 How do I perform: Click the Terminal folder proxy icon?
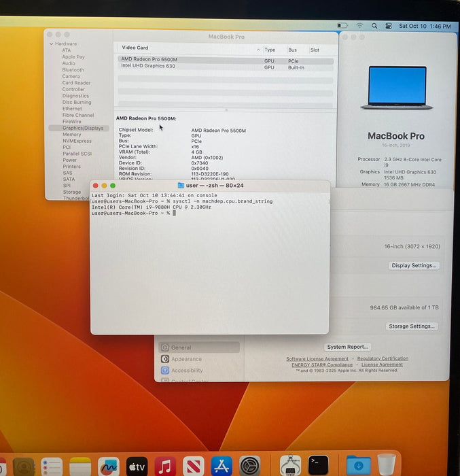pos(181,185)
